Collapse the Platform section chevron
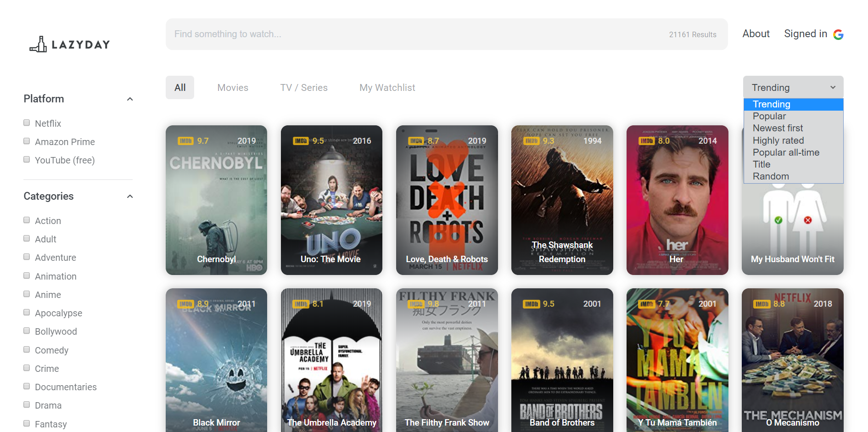The height and width of the screenshot is (432, 868). (x=130, y=99)
